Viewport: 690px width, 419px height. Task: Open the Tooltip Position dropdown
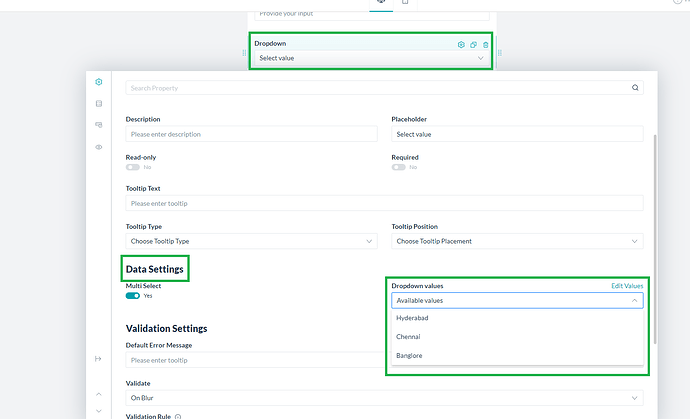coord(517,241)
